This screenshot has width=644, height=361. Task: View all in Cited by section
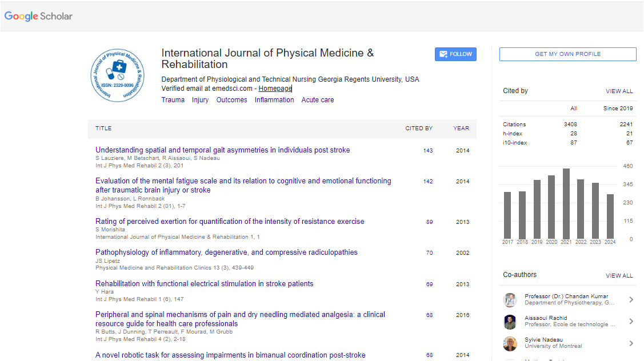619,91
